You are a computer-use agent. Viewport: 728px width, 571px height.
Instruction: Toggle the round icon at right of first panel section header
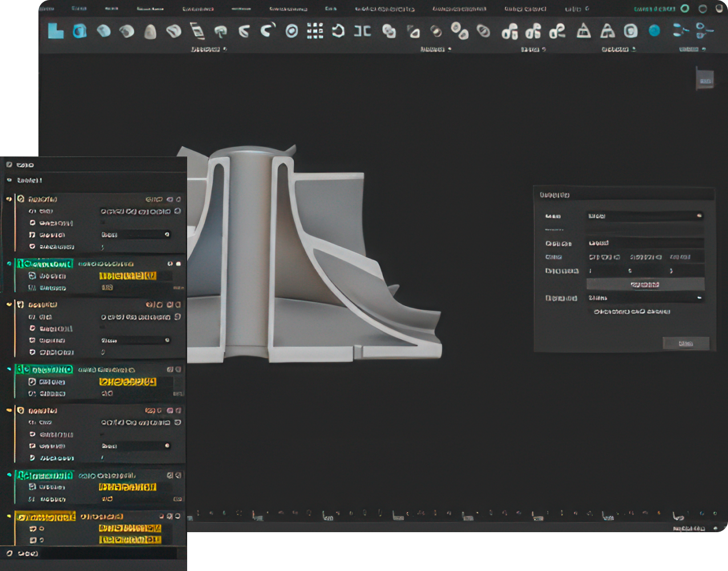(179, 199)
